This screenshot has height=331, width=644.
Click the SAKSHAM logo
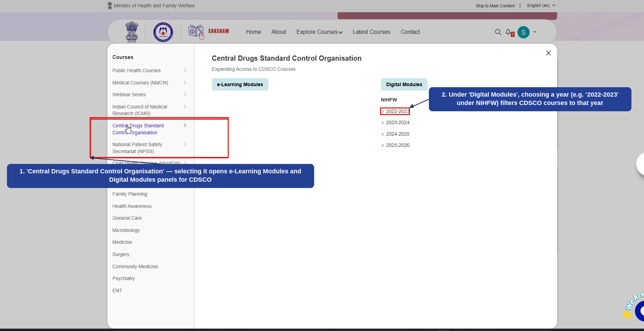[x=209, y=32]
